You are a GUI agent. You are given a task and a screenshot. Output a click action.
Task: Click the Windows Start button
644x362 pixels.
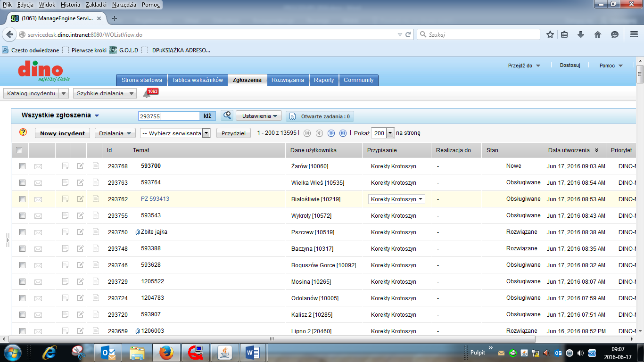click(13, 353)
